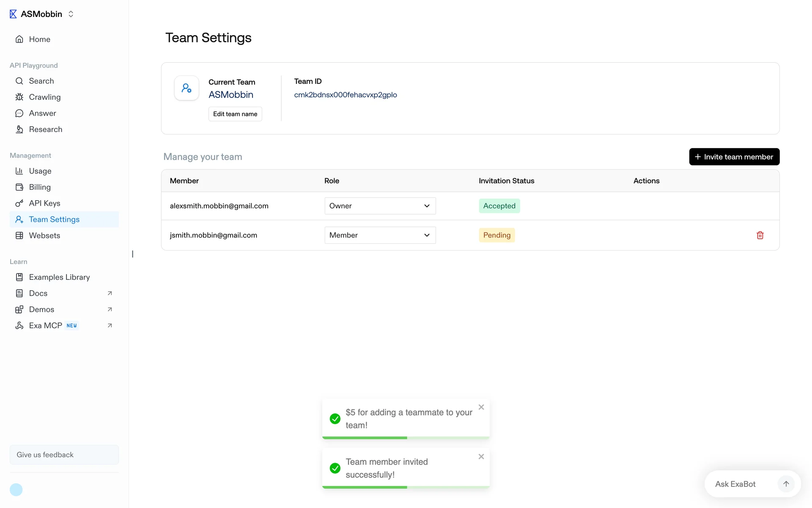This screenshot has width=812, height=508.
Task: Click the user avatar circle at bottom-left
Action: (x=16, y=489)
